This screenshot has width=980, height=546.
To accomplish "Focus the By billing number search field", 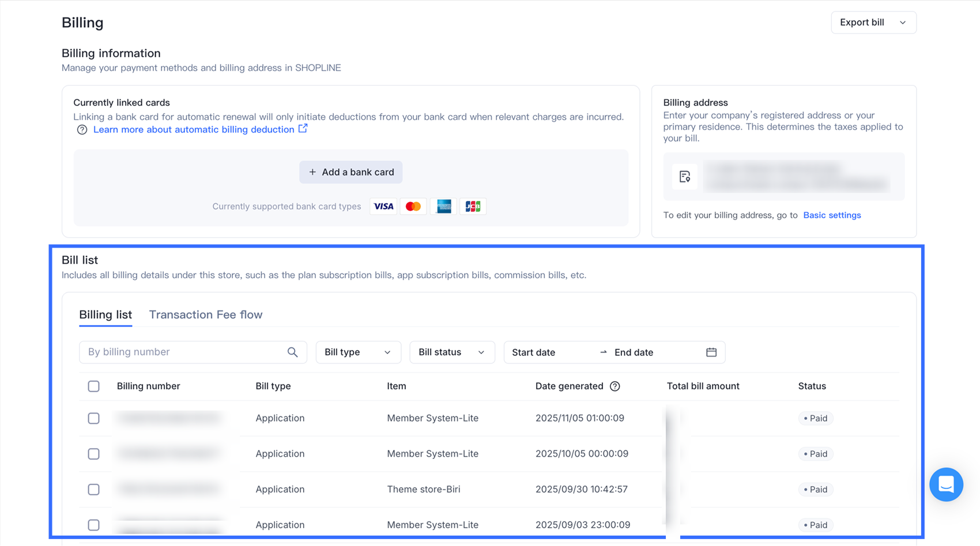I will tap(183, 352).
